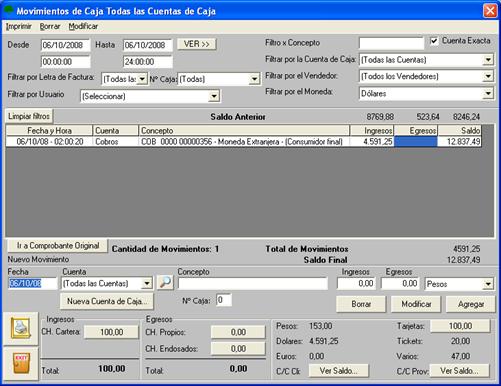The width and height of the screenshot is (501, 386).
Task: Click the Limpiar filtros button
Action: pos(29,116)
